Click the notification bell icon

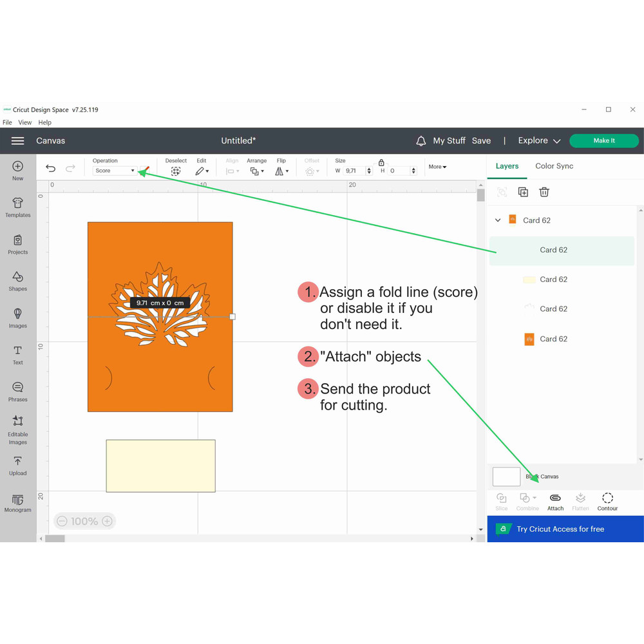tap(421, 141)
